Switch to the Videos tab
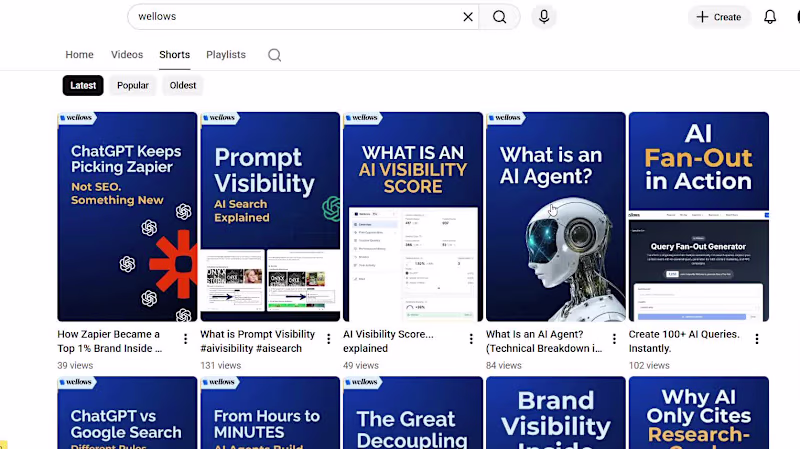 [127, 55]
